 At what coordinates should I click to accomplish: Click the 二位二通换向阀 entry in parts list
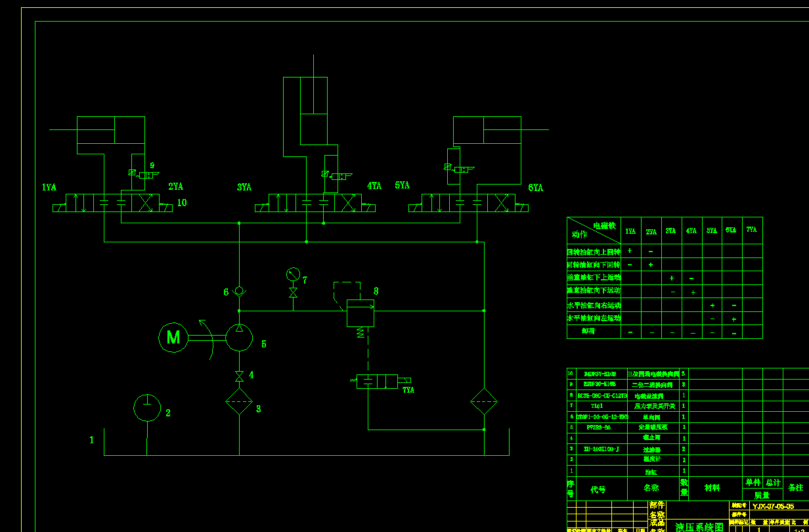coord(653,384)
